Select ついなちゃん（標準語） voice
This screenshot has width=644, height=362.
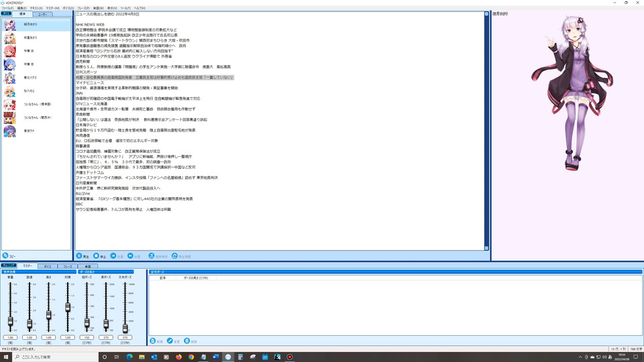[9, 105]
